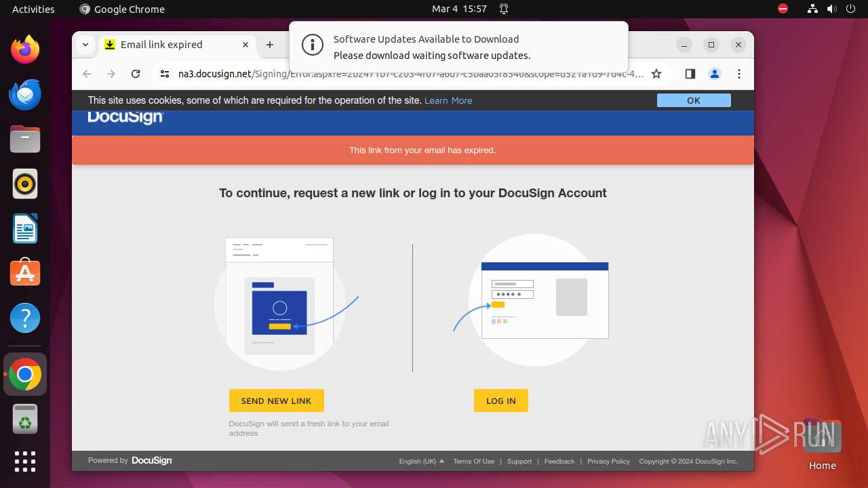Open the volume icon in system tray
This screenshot has height=488, width=868.
pyautogui.click(x=831, y=9)
